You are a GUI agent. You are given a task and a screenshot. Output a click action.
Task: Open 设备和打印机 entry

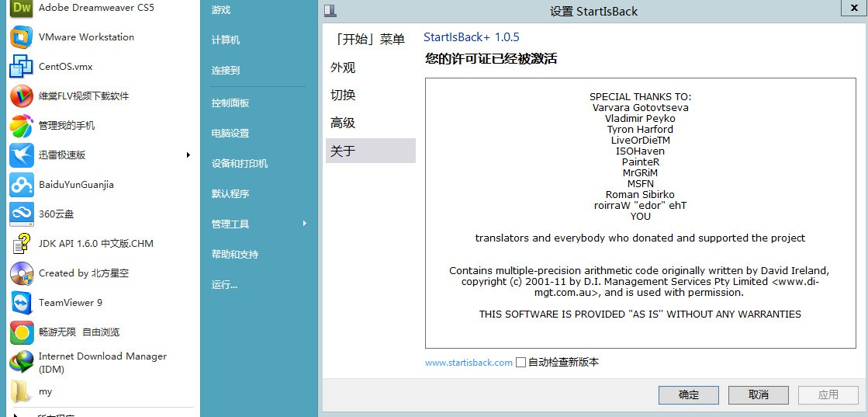click(x=240, y=164)
